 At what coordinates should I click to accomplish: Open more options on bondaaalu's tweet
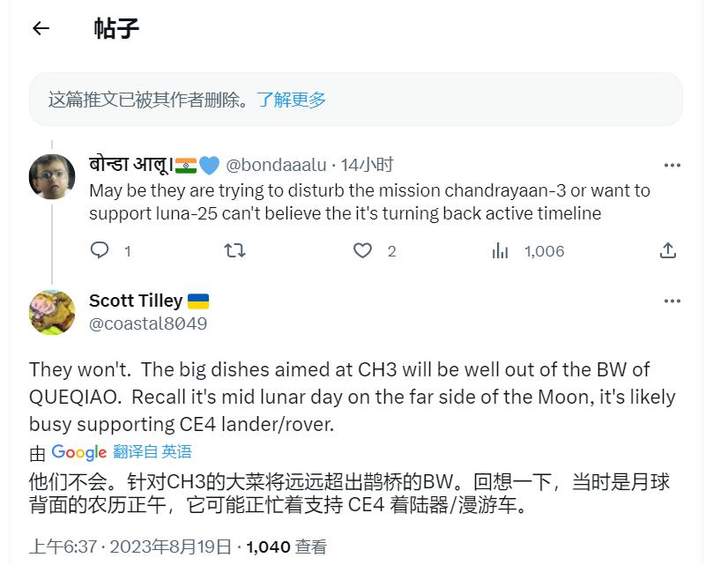pos(672,164)
